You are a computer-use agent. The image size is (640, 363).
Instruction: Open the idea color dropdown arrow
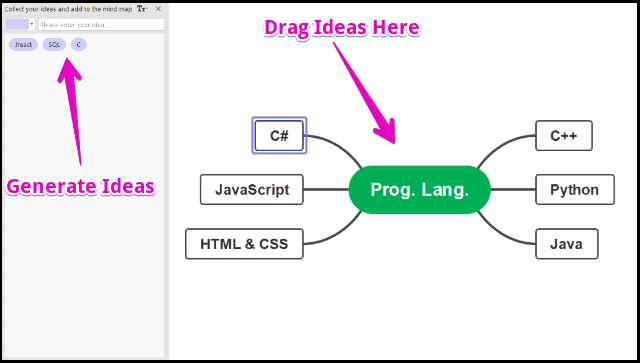click(x=32, y=24)
